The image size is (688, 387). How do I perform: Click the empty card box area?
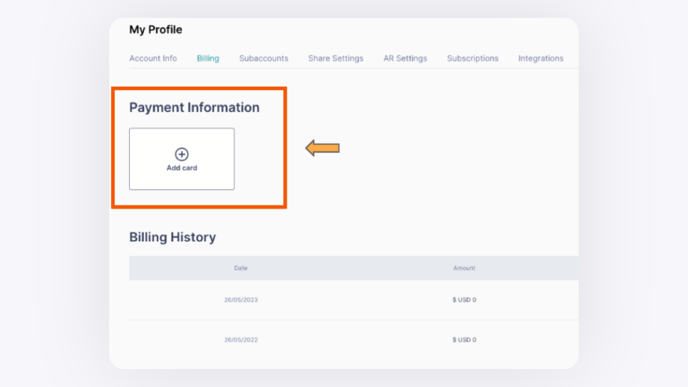[182, 159]
